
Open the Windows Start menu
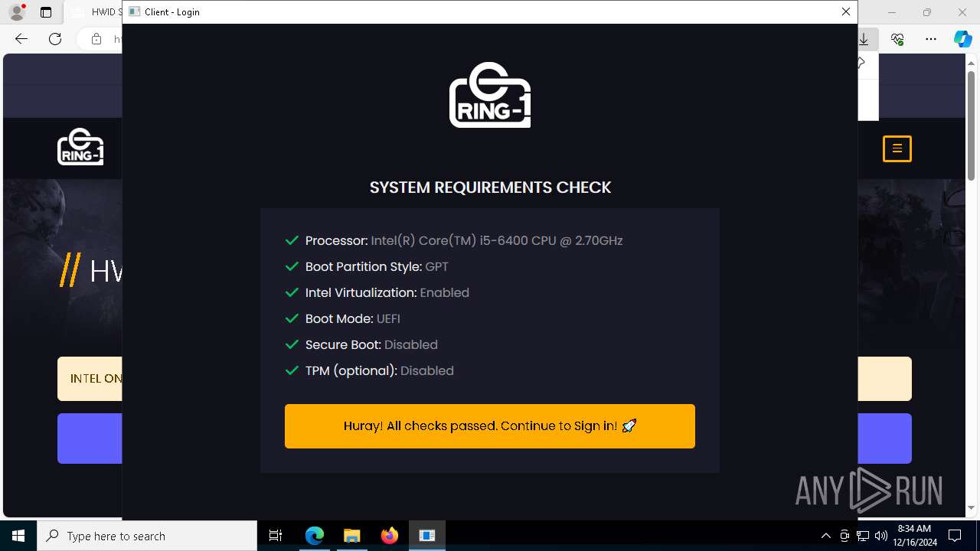pos(18,536)
